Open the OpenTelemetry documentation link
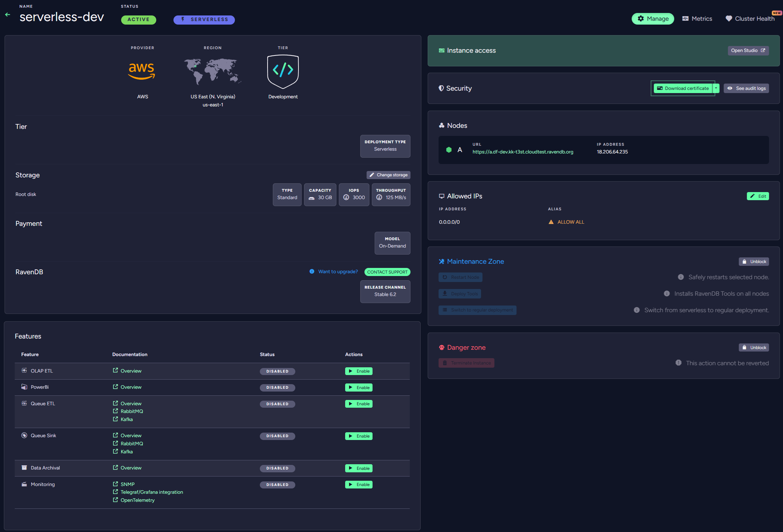783x532 pixels. click(x=134, y=500)
